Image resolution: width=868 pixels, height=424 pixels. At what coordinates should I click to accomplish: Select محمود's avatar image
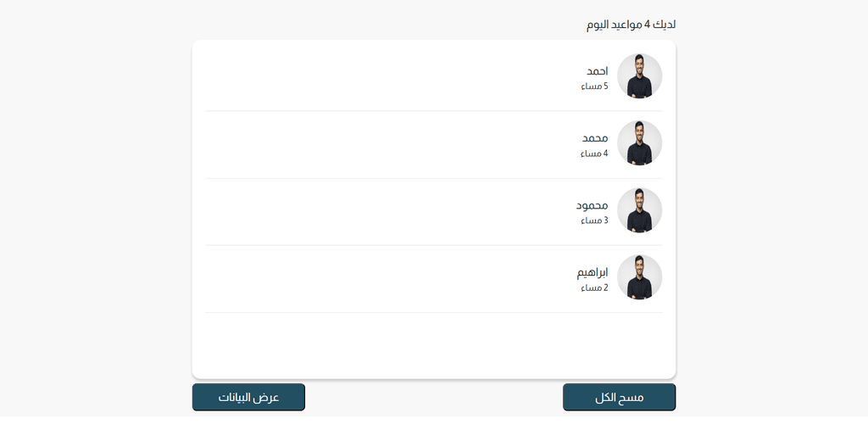coord(639,210)
